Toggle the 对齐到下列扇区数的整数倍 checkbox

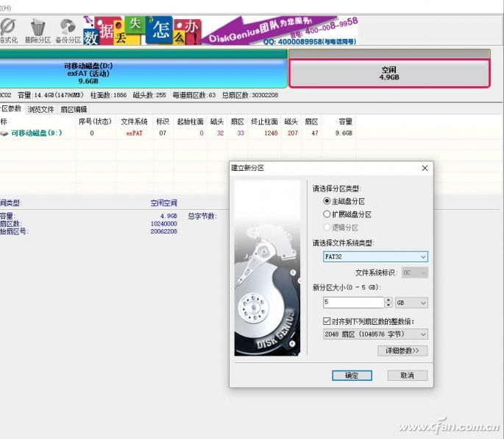click(327, 321)
